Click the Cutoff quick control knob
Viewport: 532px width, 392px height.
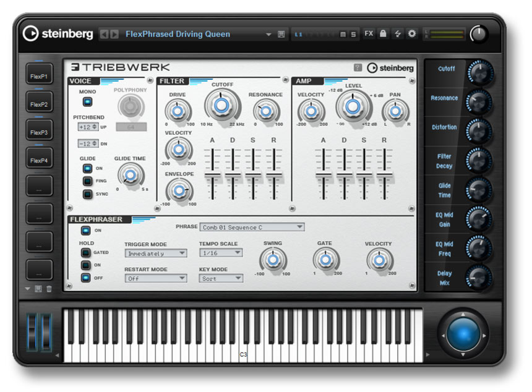tap(480, 72)
